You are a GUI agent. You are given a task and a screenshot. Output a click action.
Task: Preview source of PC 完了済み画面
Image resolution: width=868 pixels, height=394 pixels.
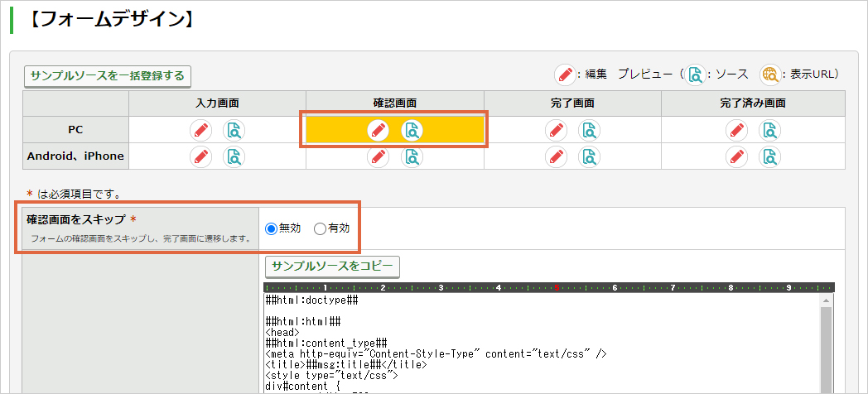coord(770,130)
